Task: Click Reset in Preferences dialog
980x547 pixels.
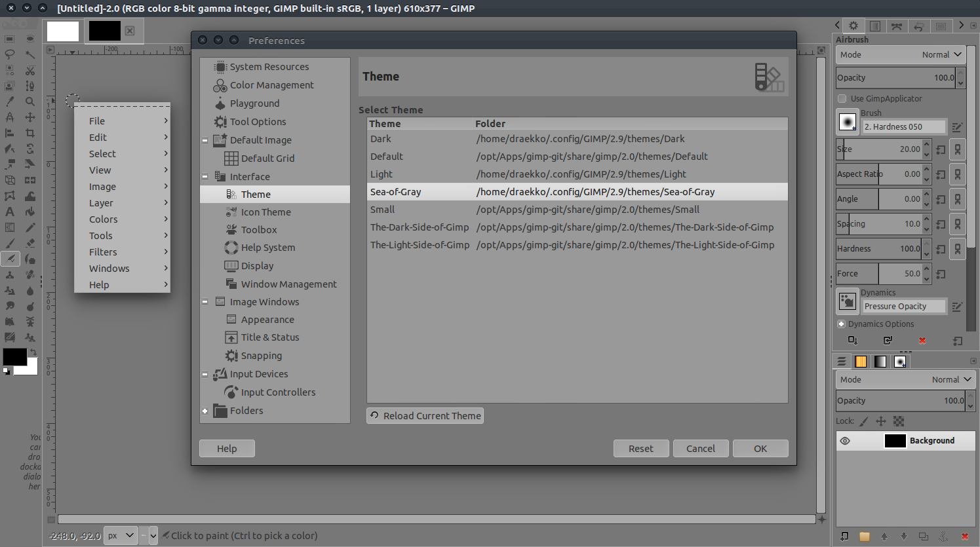Action: [x=641, y=449]
